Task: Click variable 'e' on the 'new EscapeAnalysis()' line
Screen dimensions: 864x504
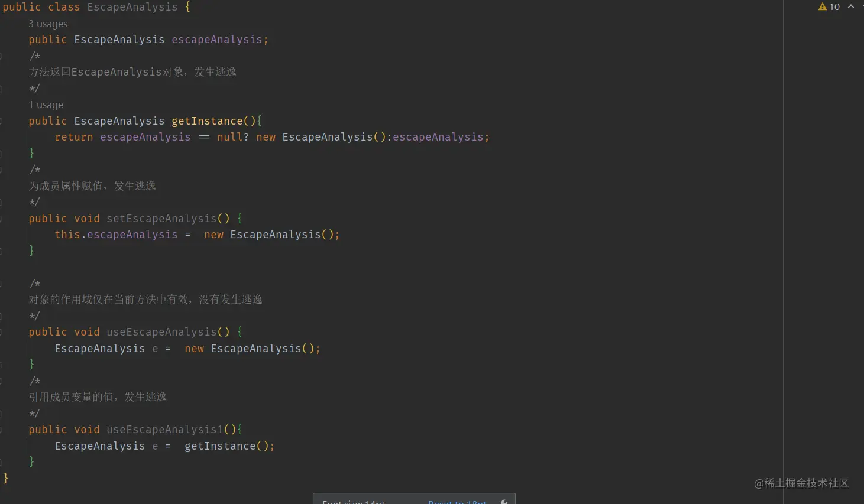Action: point(155,349)
